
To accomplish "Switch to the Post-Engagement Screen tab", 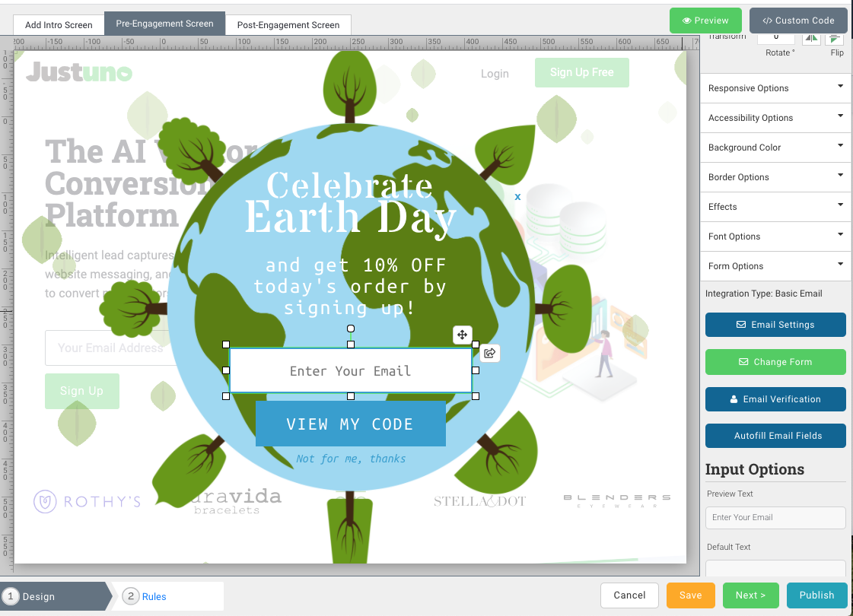I will click(288, 25).
